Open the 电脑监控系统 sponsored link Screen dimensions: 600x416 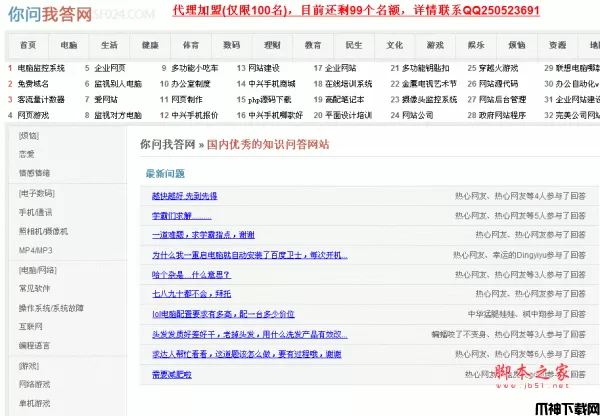[x=41, y=68]
